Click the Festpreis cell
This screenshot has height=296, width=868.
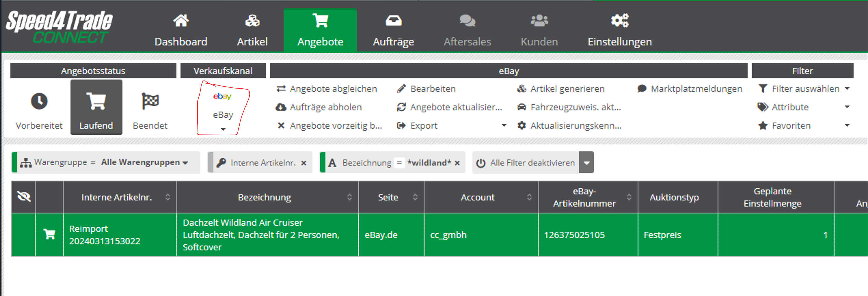678,235
